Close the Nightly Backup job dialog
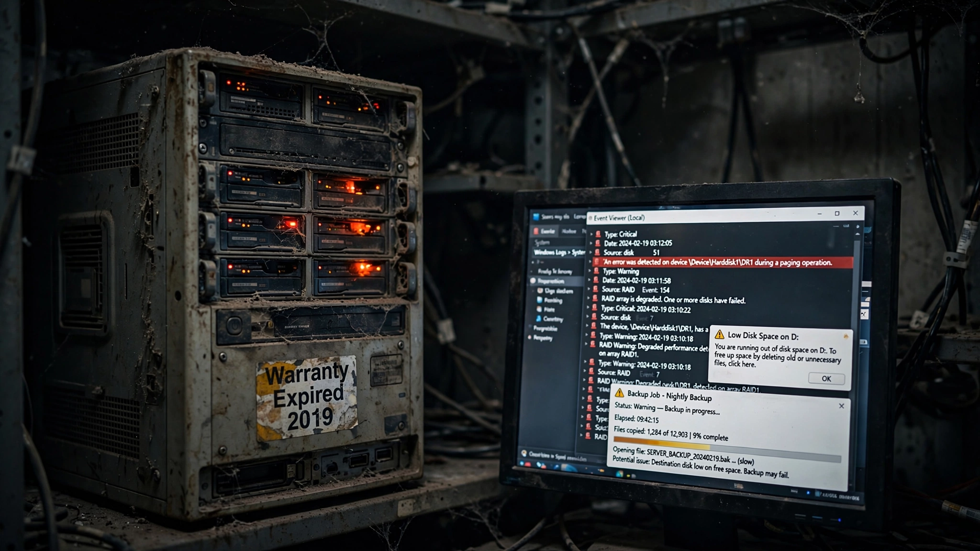 [x=842, y=406]
